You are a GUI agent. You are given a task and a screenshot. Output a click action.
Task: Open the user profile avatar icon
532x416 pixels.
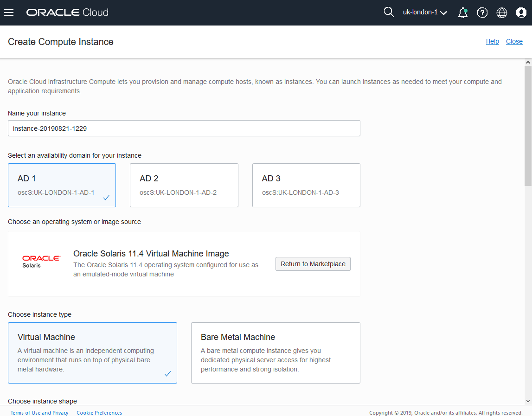[521, 13]
